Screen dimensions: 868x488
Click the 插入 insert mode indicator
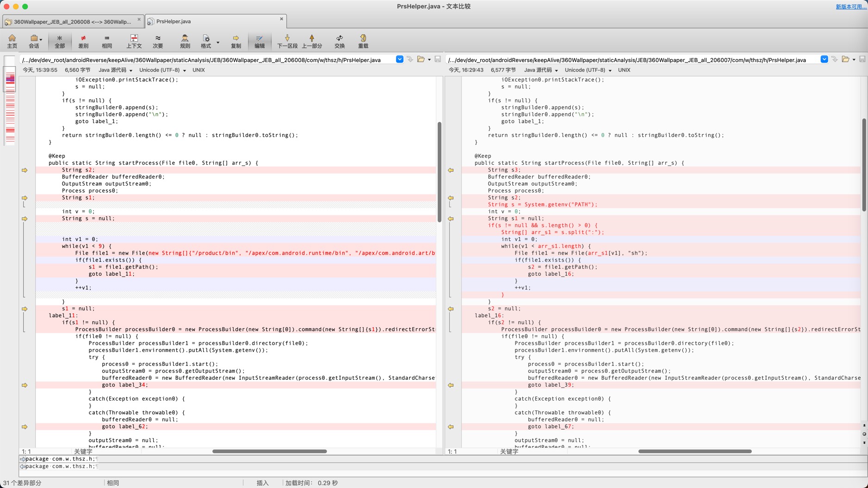point(262,483)
